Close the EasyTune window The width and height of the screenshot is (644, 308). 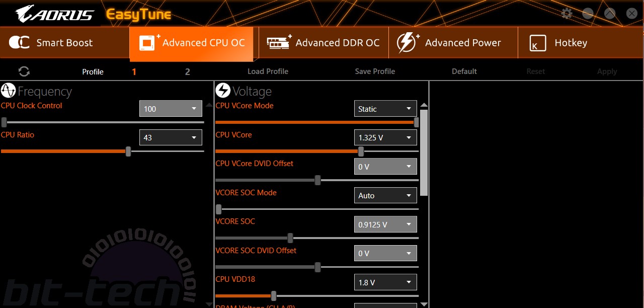click(x=631, y=14)
